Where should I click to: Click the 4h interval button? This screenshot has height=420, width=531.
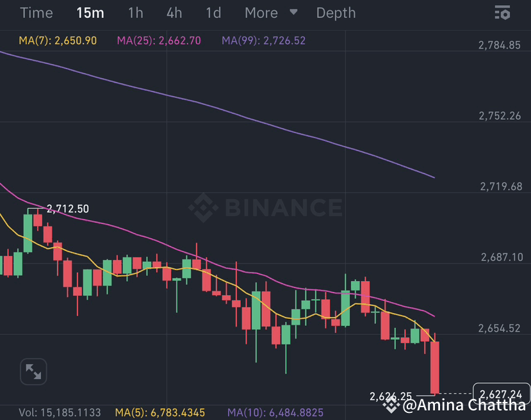pyautogui.click(x=174, y=13)
